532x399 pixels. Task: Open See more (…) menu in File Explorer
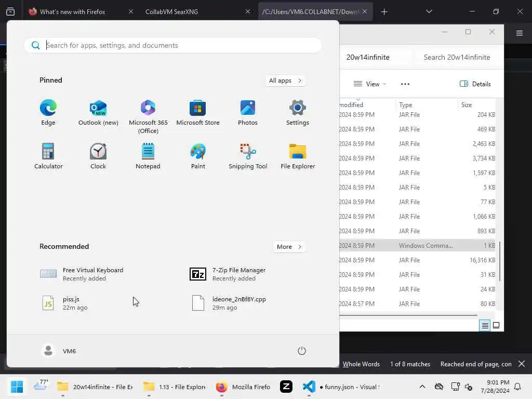405,84
